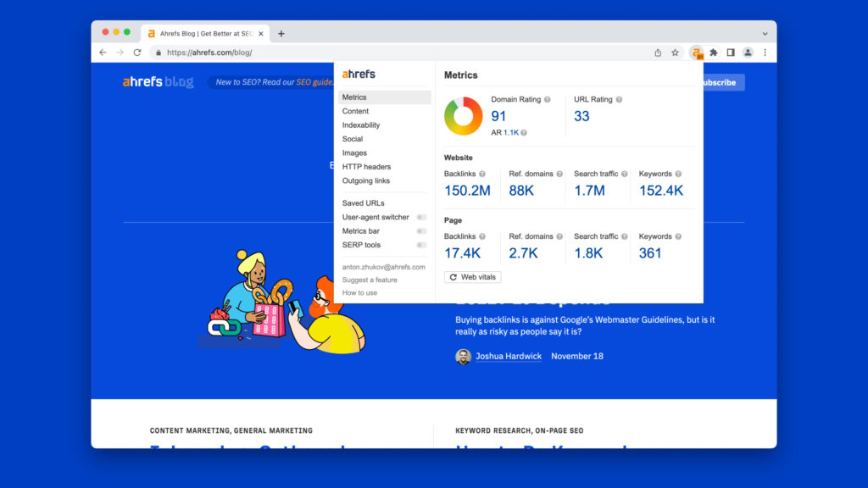Select Indexability in the sidebar menu

[x=361, y=125]
